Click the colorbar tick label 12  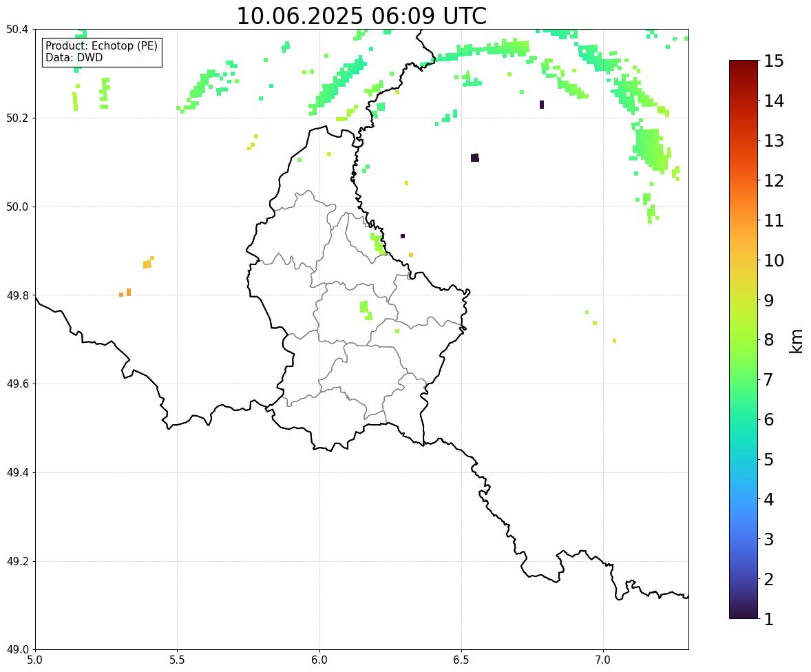pyautogui.click(x=773, y=180)
